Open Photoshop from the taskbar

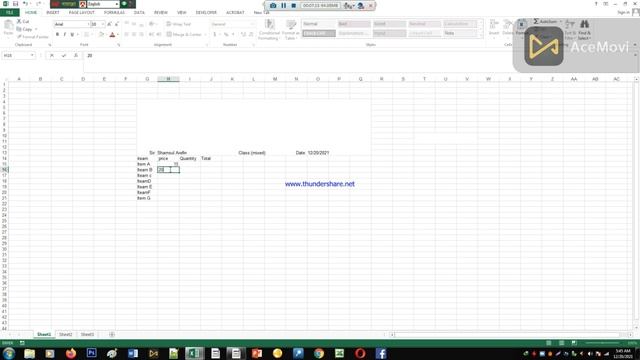click(x=91, y=353)
